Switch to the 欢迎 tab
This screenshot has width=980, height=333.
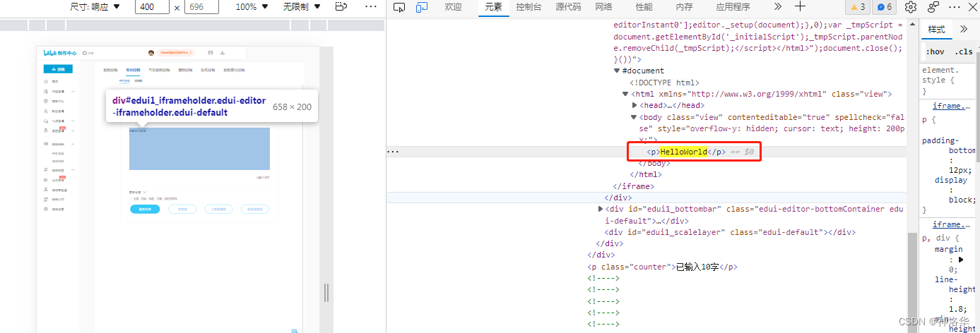(x=453, y=7)
